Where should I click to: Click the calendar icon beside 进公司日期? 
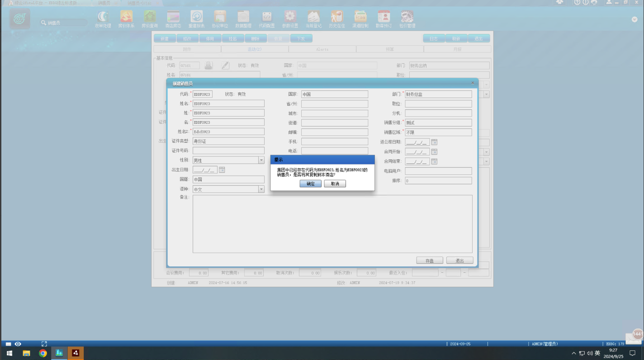pyautogui.click(x=434, y=142)
